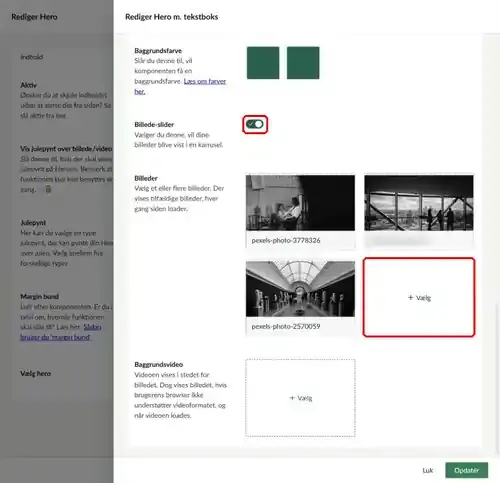
Task: Click the pexels-photo-3778326 file name
Action: point(286,240)
